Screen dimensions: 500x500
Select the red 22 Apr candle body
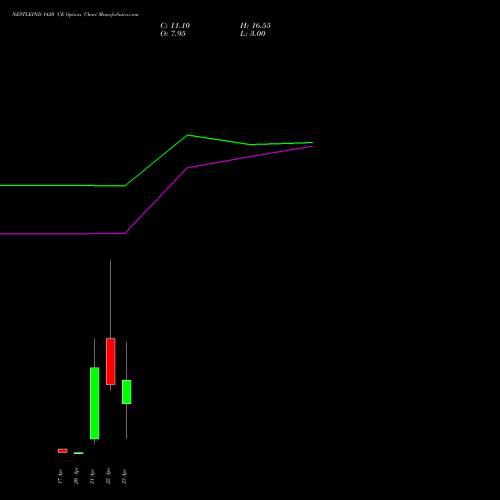111,361
